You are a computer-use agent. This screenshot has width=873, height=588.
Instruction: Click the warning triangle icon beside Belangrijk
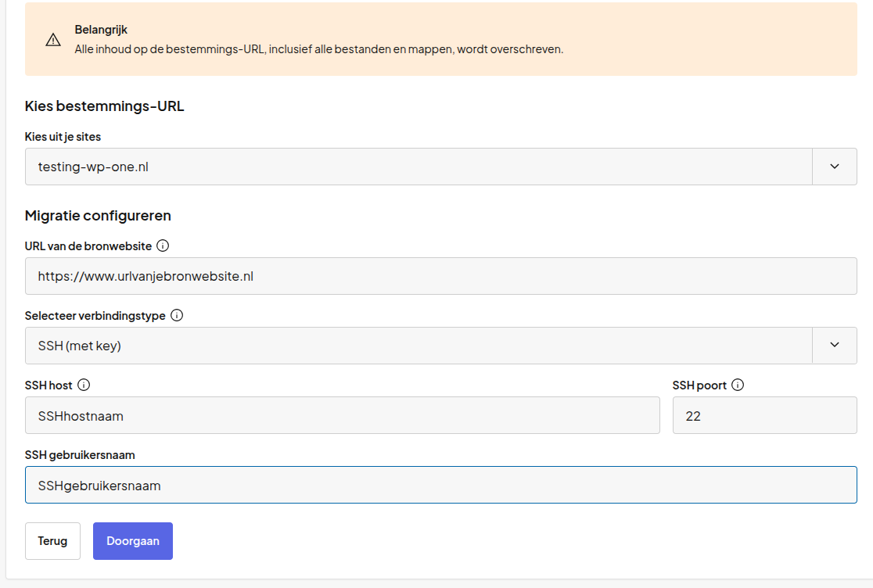53,39
